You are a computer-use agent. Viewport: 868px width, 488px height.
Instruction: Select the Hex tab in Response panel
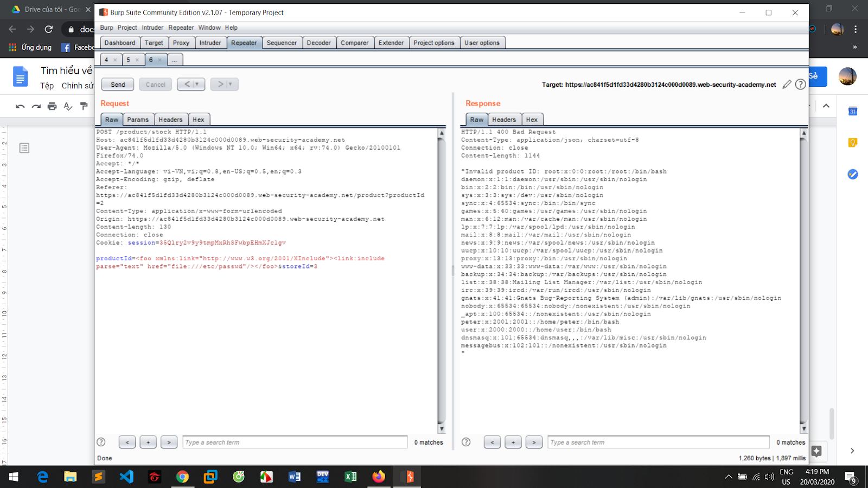point(532,120)
